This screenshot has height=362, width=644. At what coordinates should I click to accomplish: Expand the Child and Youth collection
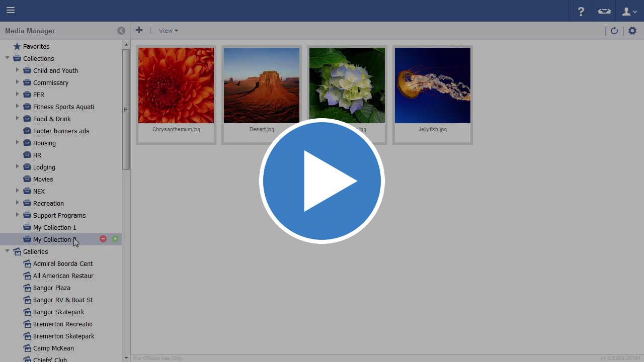click(x=17, y=70)
